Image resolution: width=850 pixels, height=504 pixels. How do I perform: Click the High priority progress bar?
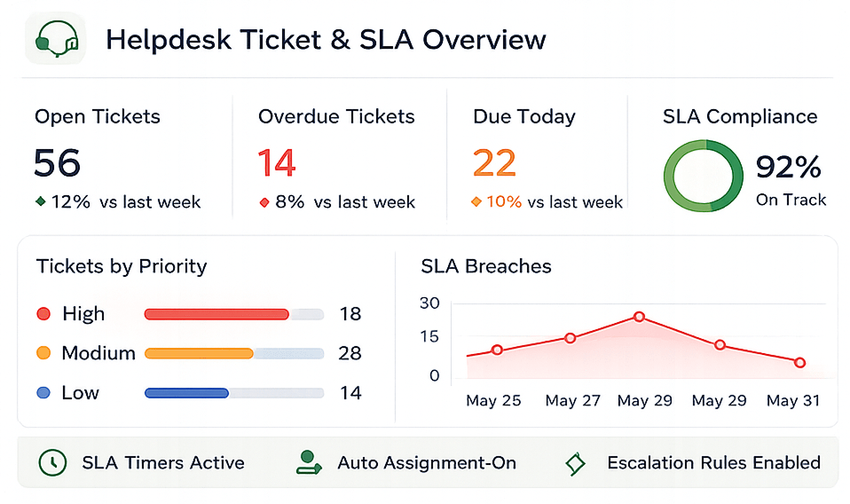tap(234, 314)
